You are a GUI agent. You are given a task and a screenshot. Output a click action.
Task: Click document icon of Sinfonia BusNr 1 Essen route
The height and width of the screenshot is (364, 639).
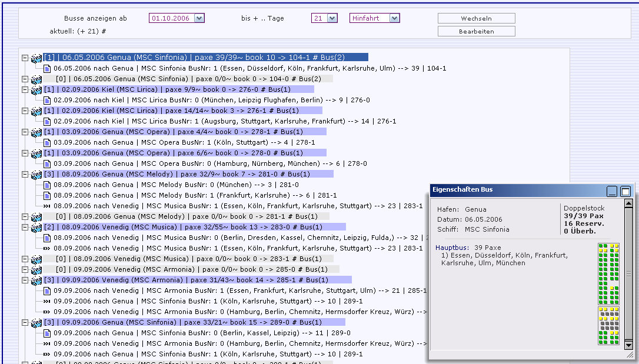click(47, 68)
